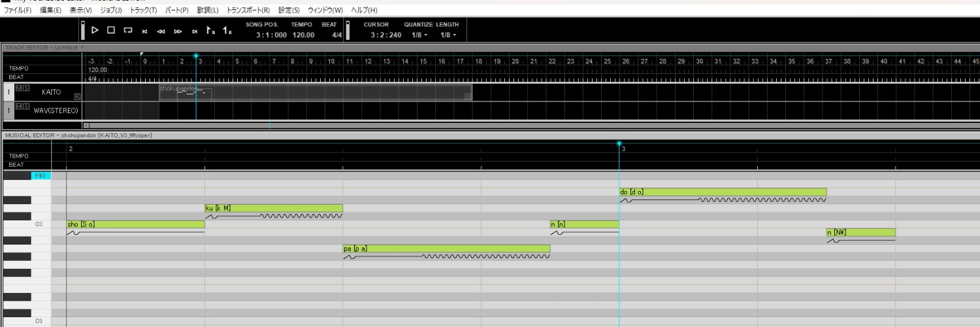
Task: Click the fast-forward transport icon
Action: pos(178,31)
